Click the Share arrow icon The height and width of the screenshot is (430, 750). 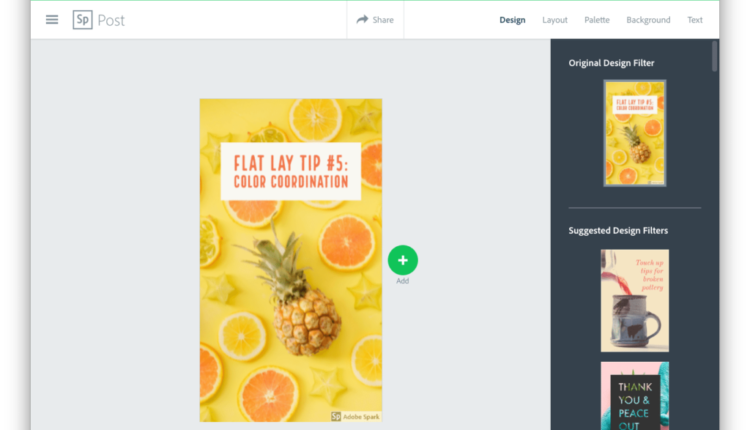coord(363,19)
